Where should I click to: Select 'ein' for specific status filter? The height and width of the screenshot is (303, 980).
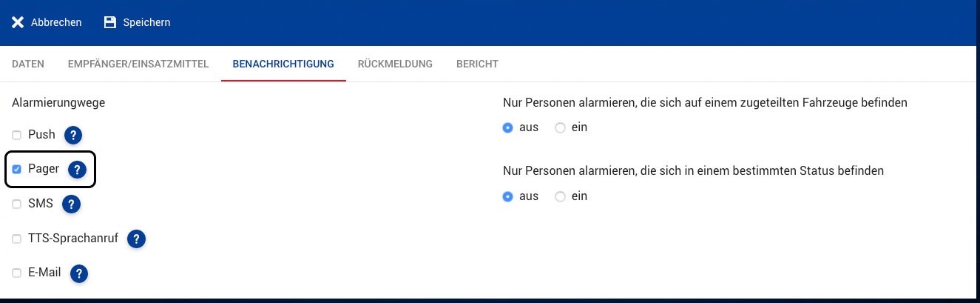click(x=560, y=196)
